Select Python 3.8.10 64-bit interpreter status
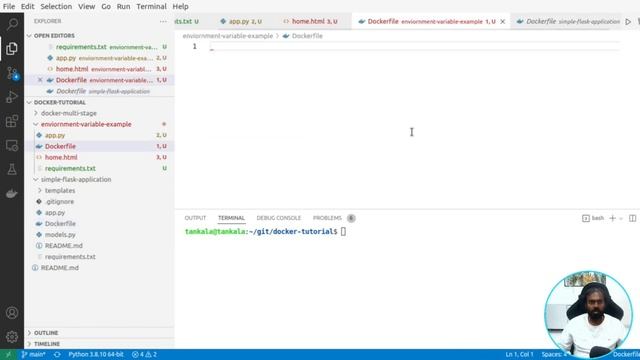The width and height of the screenshot is (640, 360). pos(96,354)
